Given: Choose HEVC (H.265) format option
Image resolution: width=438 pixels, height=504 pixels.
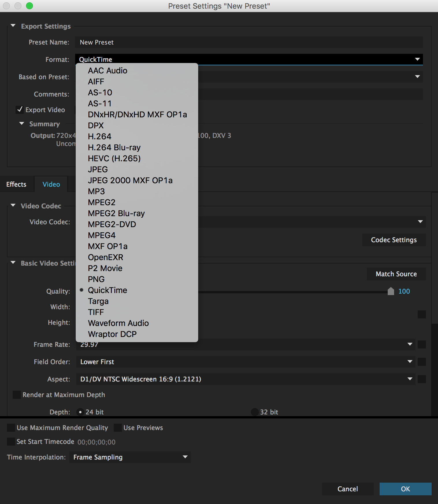Looking at the screenshot, I should [x=114, y=158].
